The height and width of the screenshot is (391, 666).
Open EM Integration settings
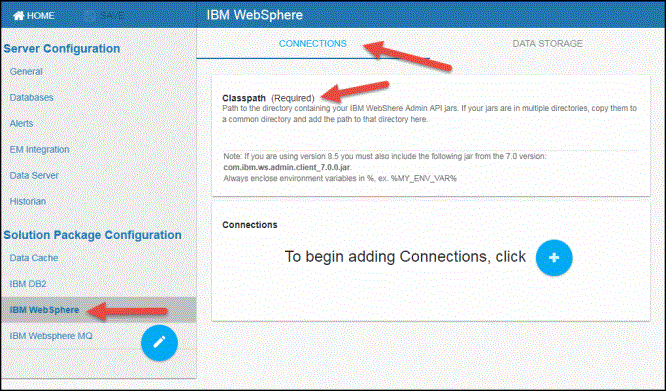coord(39,149)
